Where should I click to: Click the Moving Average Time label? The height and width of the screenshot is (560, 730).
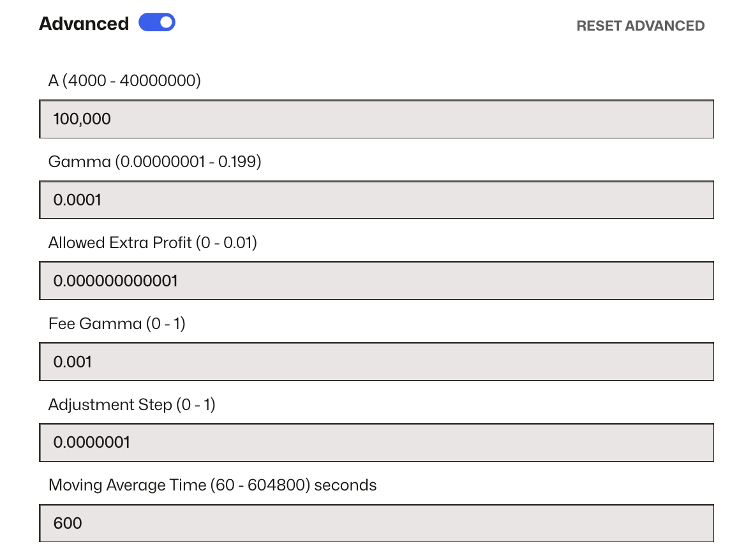pyautogui.click(x=212, y=485)
